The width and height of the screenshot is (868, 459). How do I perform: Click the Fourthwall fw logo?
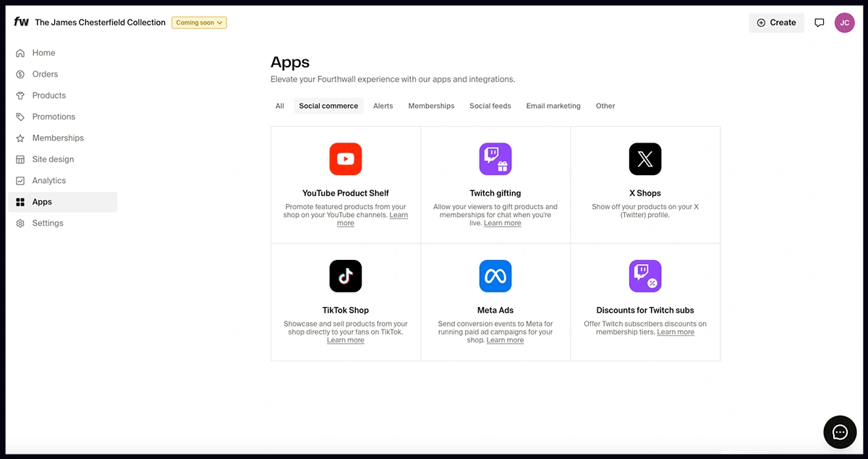(x=21, y=22)
